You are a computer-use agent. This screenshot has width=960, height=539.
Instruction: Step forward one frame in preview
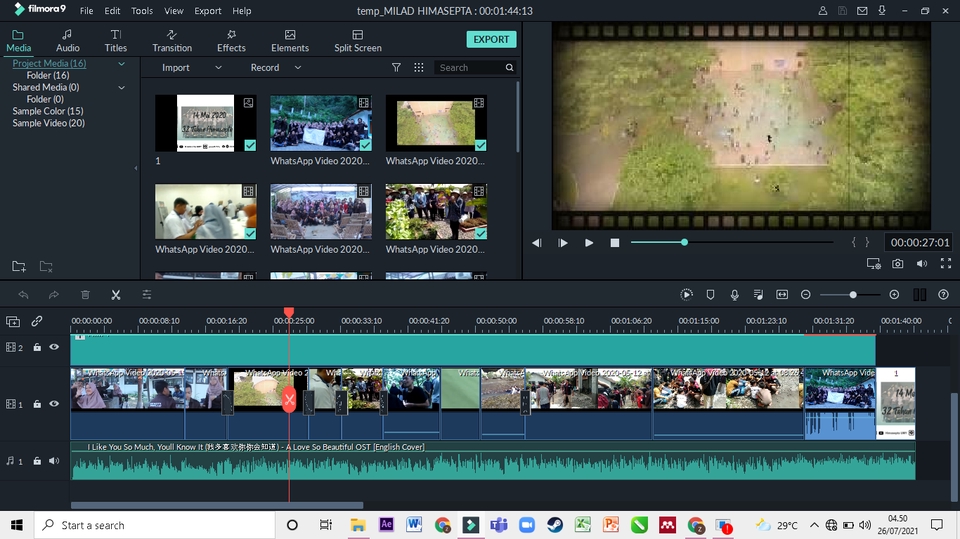point(563,243)
